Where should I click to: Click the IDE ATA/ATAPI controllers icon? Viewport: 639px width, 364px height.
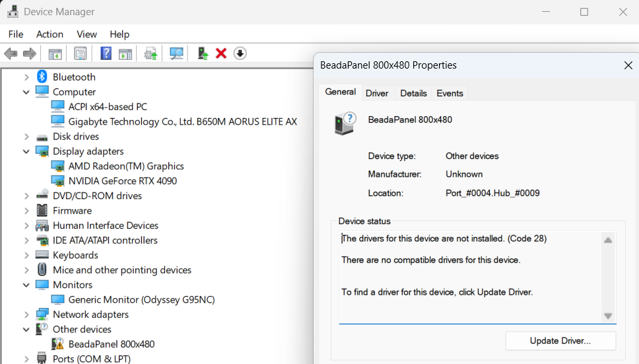pyautogui.click(x=42, y=240)
